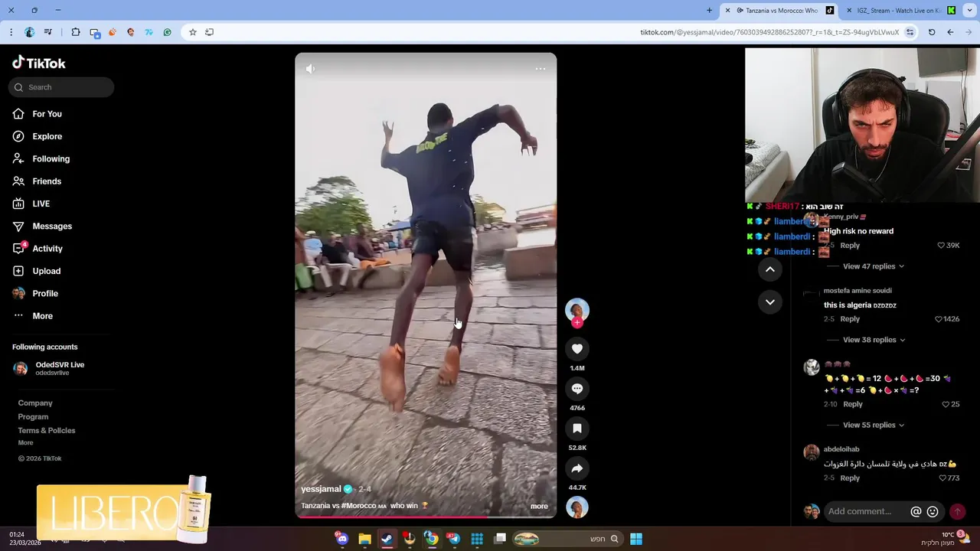Open Activity notifications
This screenshot has height=551, width=980.
(x=47, y=249)
